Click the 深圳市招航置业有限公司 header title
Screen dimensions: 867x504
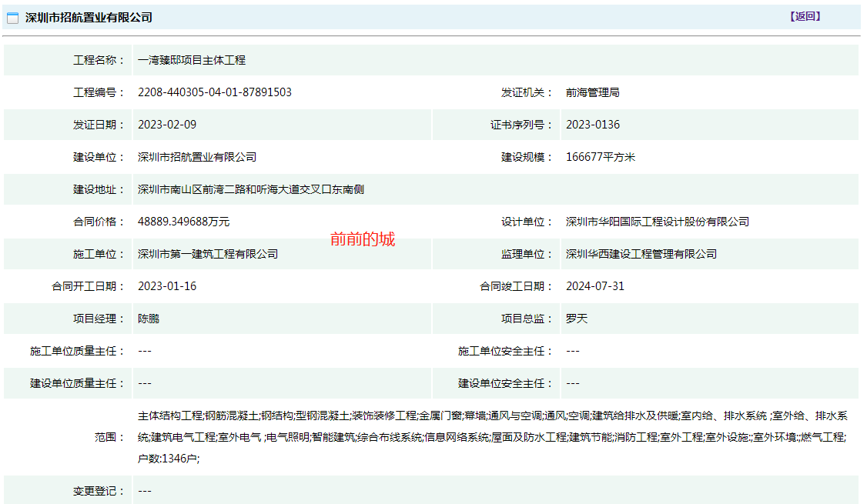pyautogui.click(x=89, y=18)
